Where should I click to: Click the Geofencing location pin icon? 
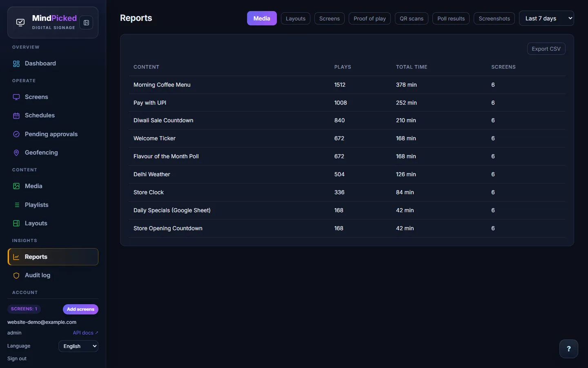pyautogui.click(x=16, y=153)
